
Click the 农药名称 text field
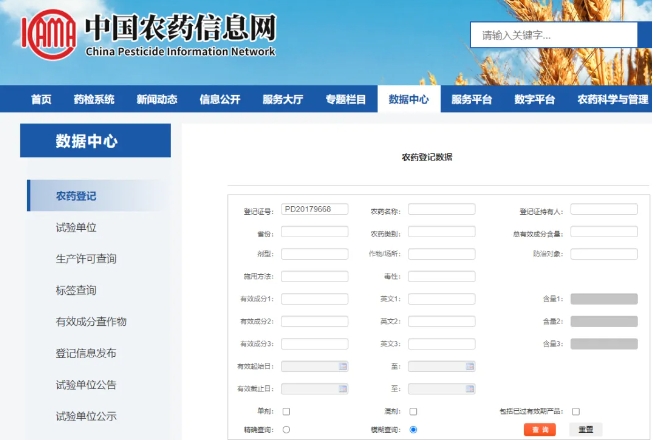tap(441, 210)
